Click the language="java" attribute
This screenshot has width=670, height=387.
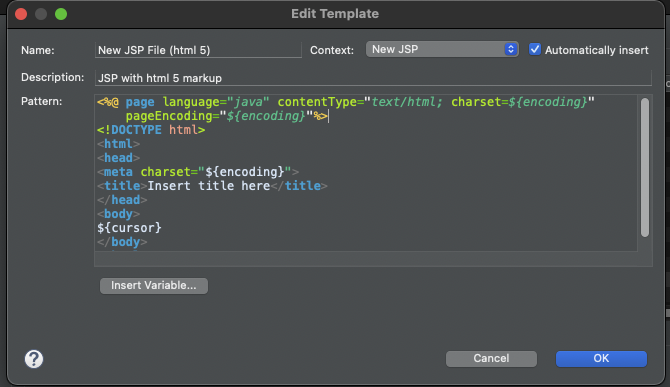[x=216, y=102]
